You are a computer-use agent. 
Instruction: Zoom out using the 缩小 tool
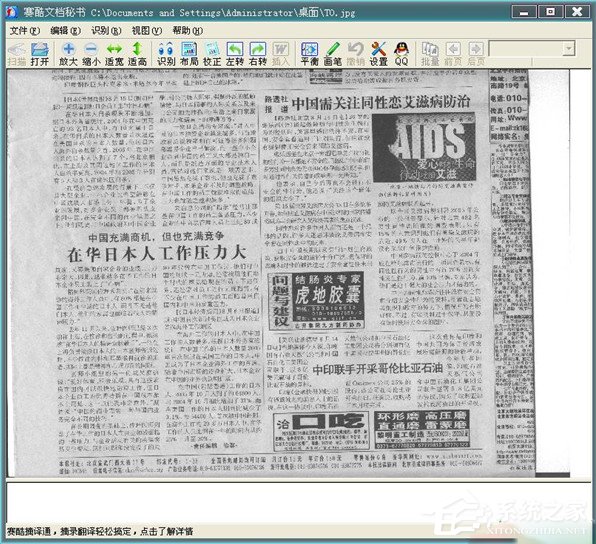click(x=91, y=54)
